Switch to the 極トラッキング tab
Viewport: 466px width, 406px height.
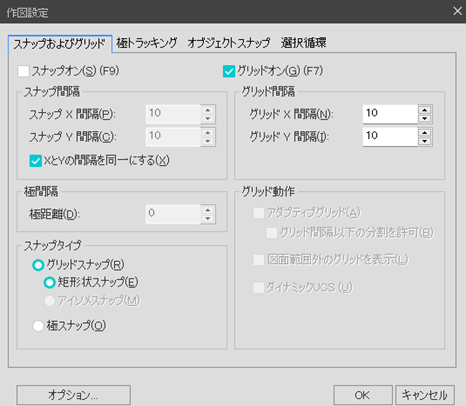[147, 43]
